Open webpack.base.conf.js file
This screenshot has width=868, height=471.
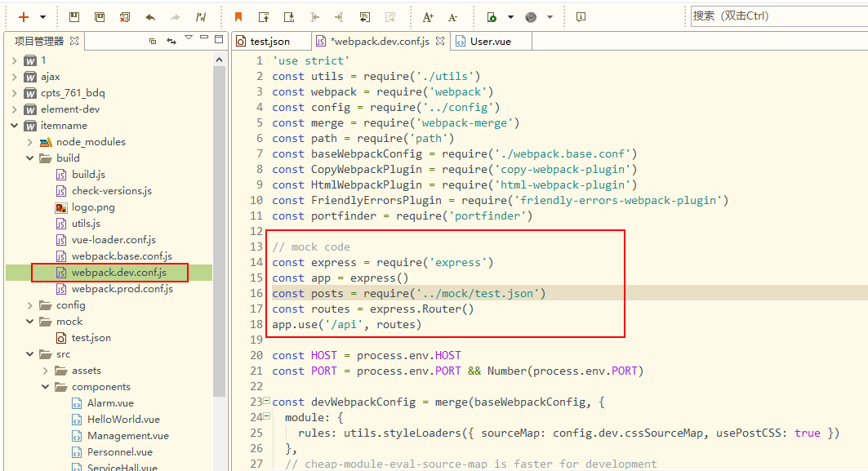(x=114, y=256)
